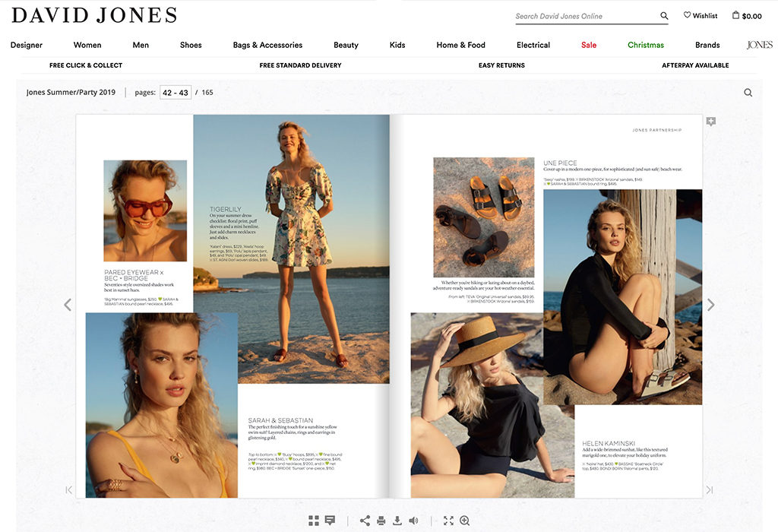The width and height of the screenshot is (778, 532).
Task: Click the page number field 42 - 43
Action: tap(176, 92)
